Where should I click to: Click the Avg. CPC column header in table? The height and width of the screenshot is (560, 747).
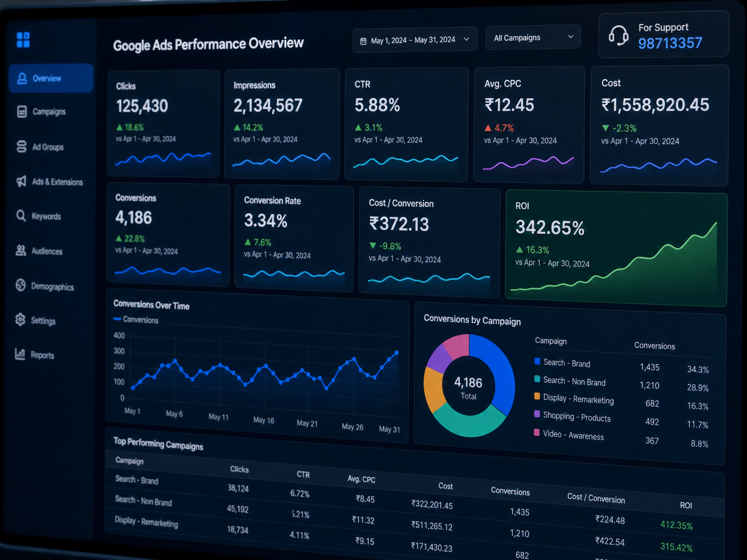(x=361, y=479)
